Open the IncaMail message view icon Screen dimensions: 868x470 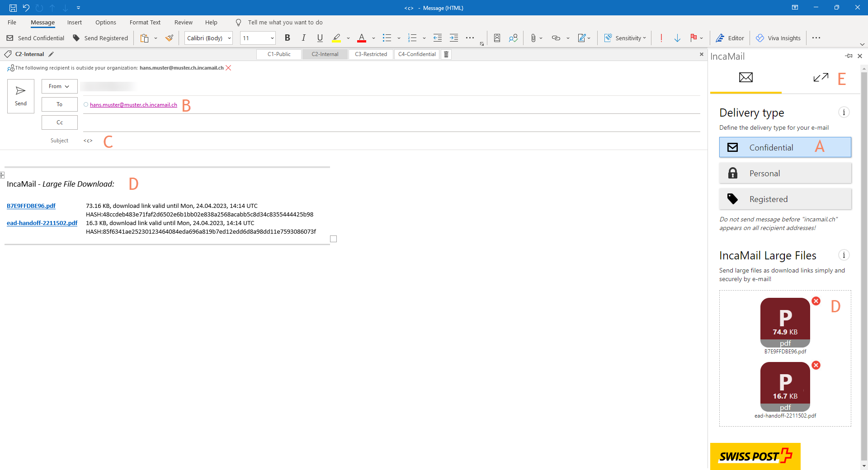746,77
